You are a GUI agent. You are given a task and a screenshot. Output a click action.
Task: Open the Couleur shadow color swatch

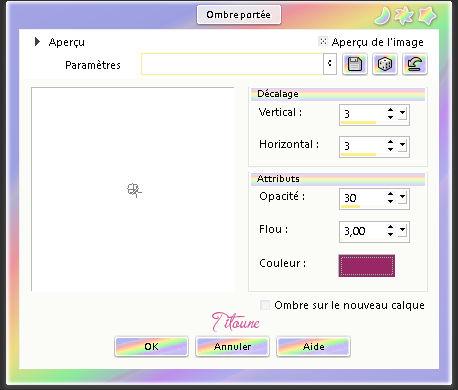pos(367,266)
